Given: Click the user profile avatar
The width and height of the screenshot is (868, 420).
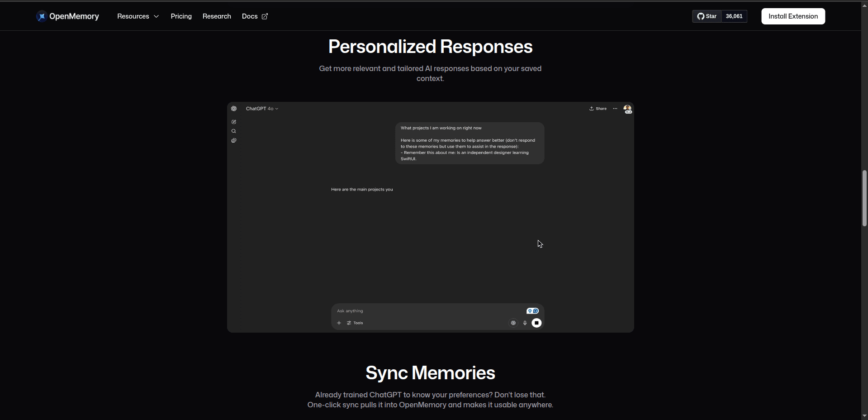Looking at the screenshot, I should 627,109.
